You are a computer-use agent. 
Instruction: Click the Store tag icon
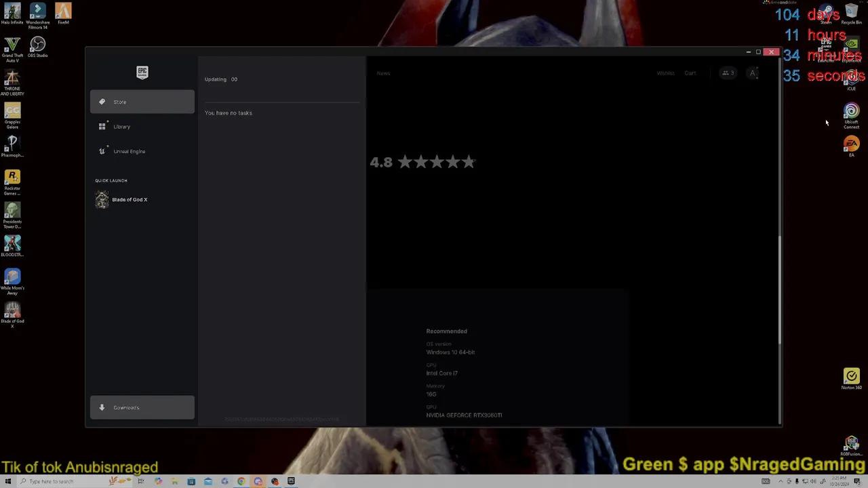pyautogui.click(x=102, y=102)
